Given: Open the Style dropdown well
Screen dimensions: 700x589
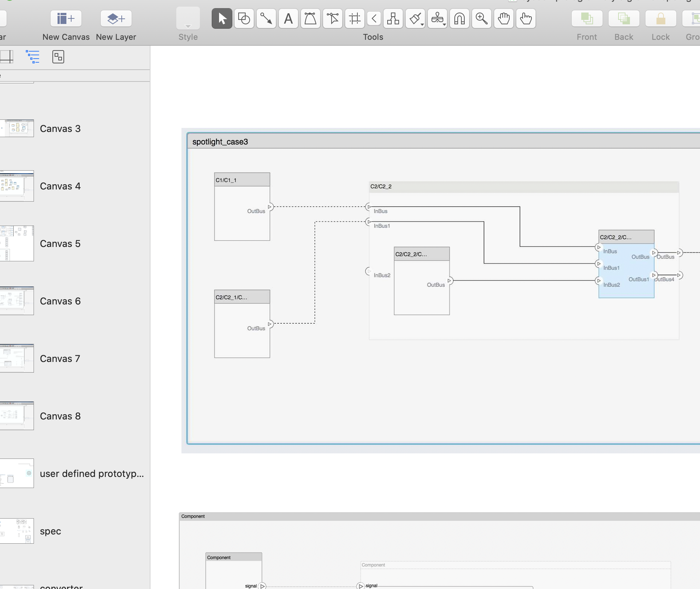Looking at the screenshot, I should (x=188, y=18).
